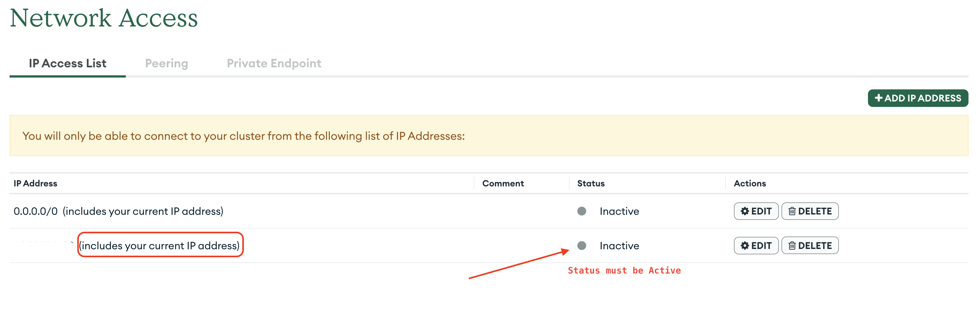Click the gray status dot in the second row
This screenshot has width=980, height=323.
click(581, 245)
